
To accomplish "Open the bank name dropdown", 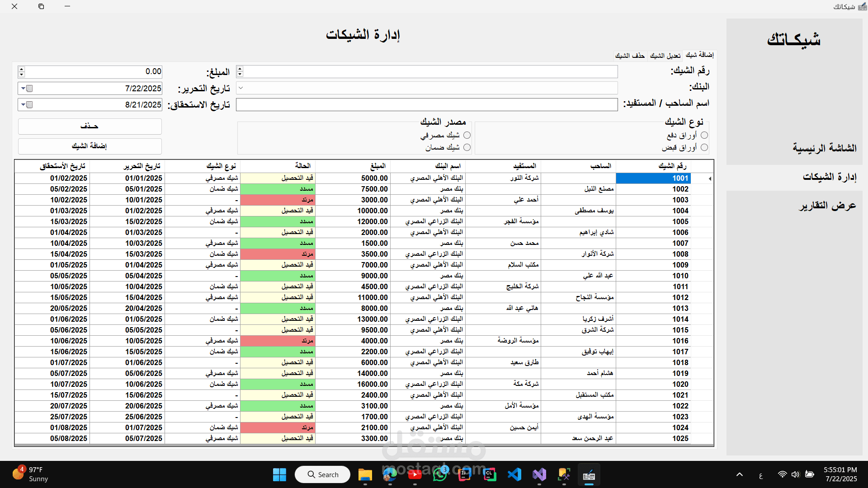I will click(241, 88).
